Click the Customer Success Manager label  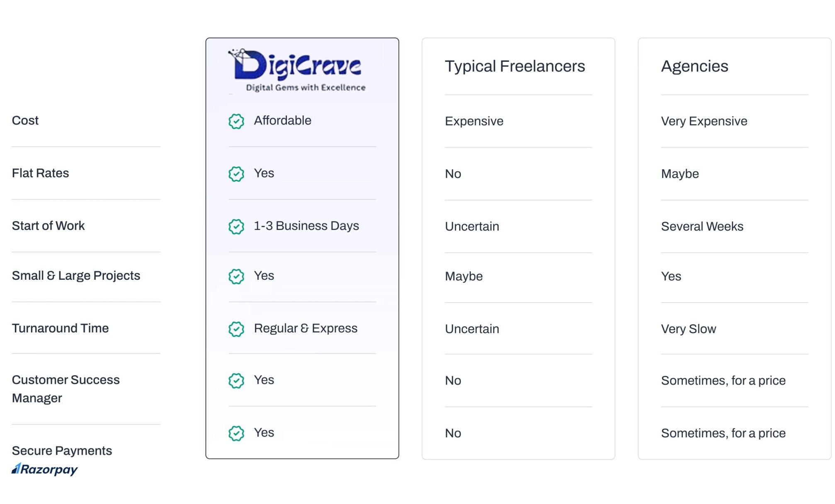[66, 389]
